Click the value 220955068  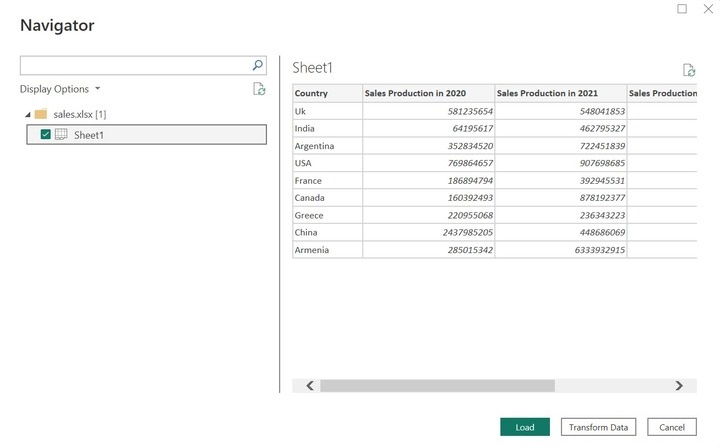[x=470, y=215]
